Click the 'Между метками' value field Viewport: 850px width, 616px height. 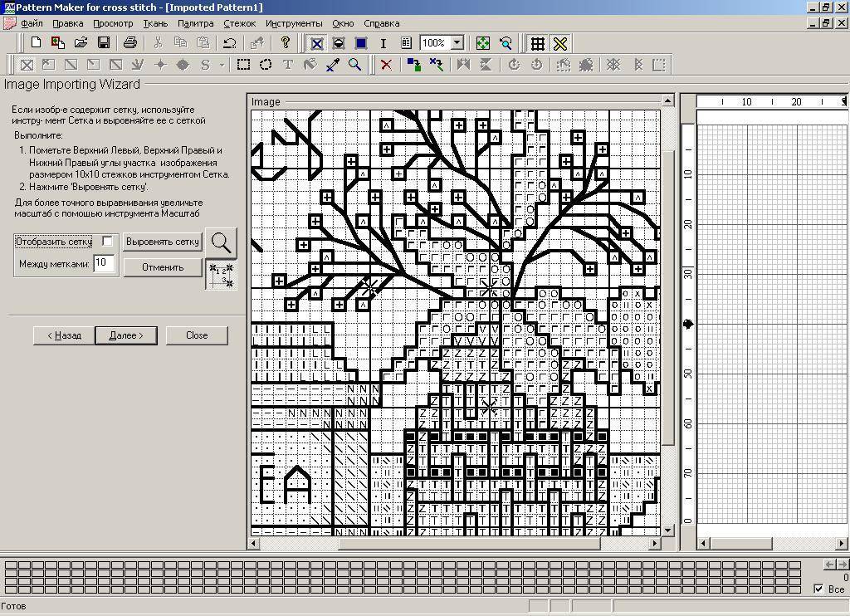[104, 263]
